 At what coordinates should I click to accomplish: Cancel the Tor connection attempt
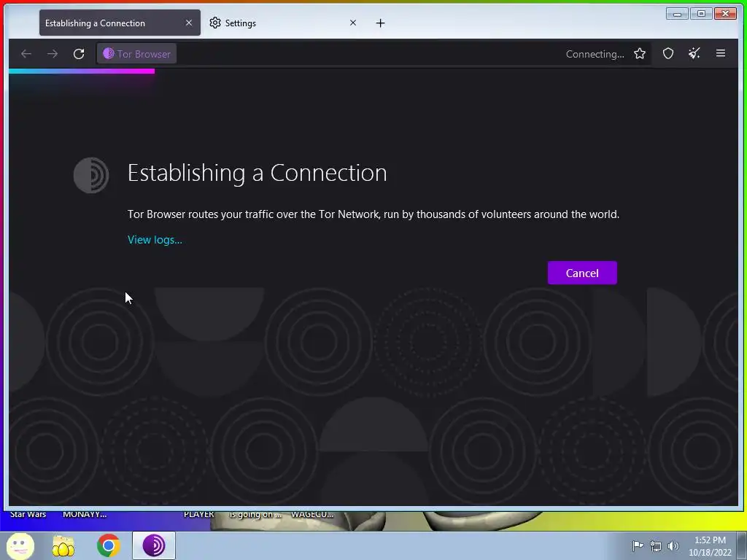pyautogui.click(x=582, y=273)
